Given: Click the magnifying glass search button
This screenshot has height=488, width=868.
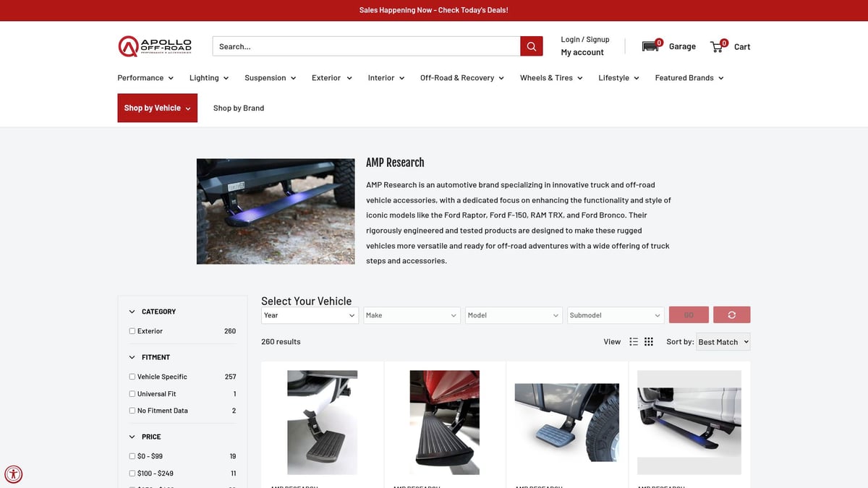Looking at the screenshot, I should coord(531,46).
